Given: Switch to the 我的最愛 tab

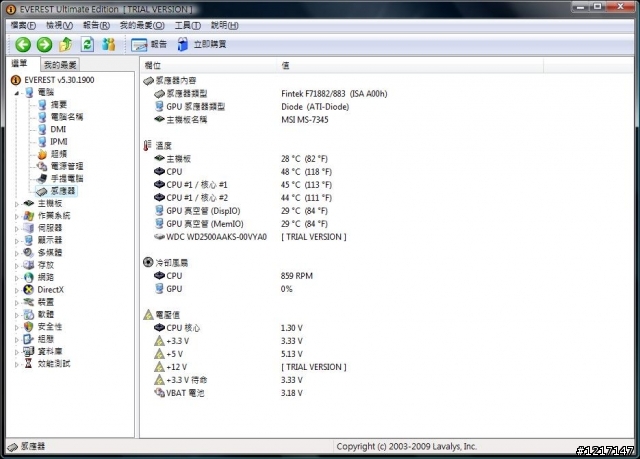Looking at the screenshot, I should (60, 65).
